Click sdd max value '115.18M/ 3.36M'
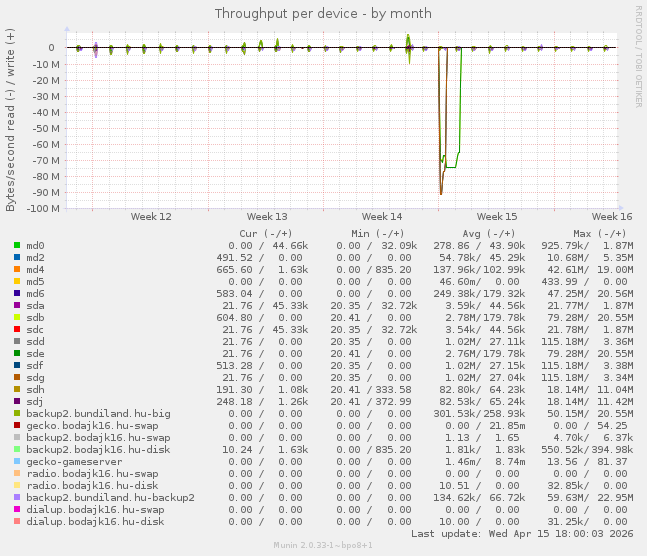This screenshot has height=556, width=647. coord(587,341)
